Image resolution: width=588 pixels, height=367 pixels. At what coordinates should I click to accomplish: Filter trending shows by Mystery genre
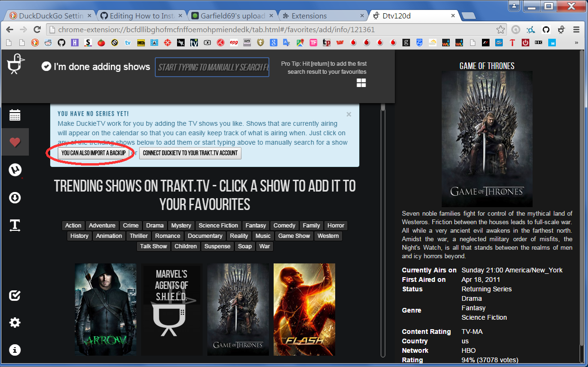point(181,226)
